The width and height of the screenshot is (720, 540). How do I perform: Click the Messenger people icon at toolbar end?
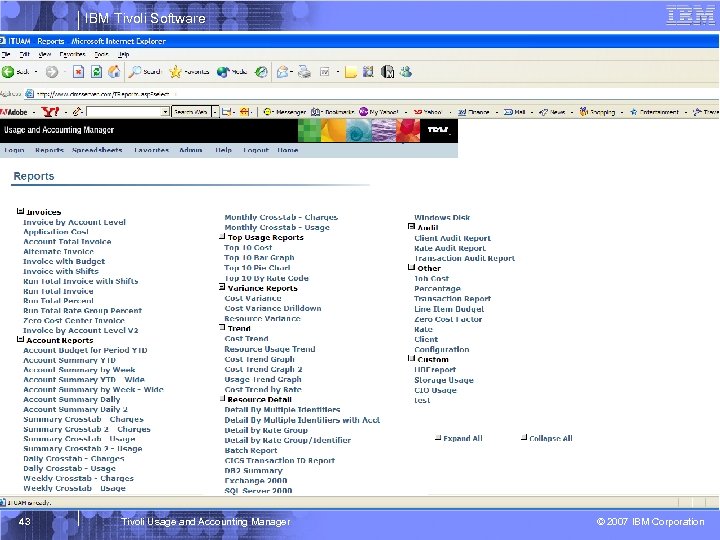[x=405, y=72]
